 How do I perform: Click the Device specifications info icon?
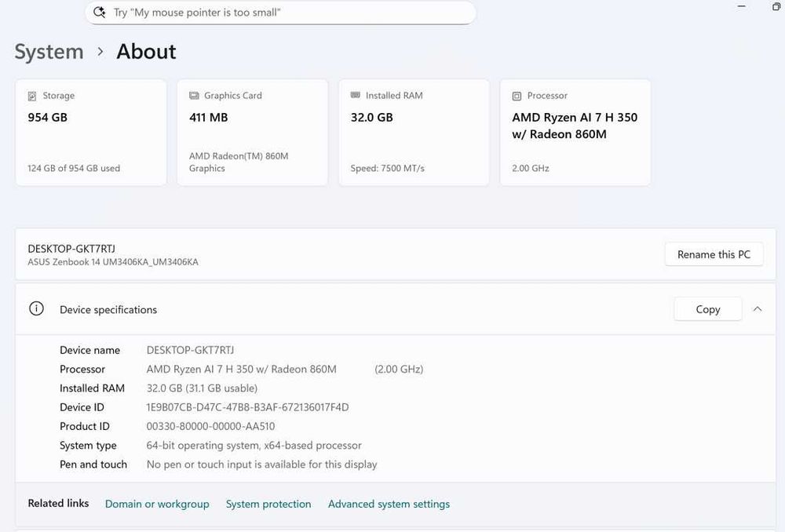pos(36,309)
